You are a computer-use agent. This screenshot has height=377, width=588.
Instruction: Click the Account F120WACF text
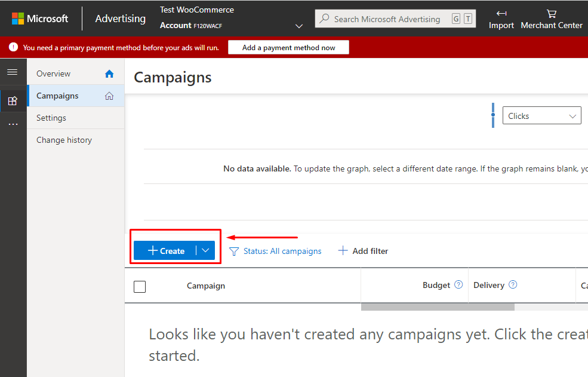(x=191, y=26)
